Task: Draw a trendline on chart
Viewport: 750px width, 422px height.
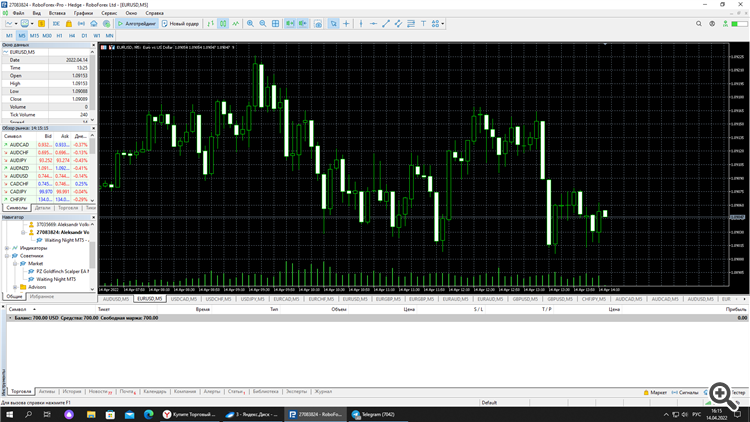Action: pos(386,23)
